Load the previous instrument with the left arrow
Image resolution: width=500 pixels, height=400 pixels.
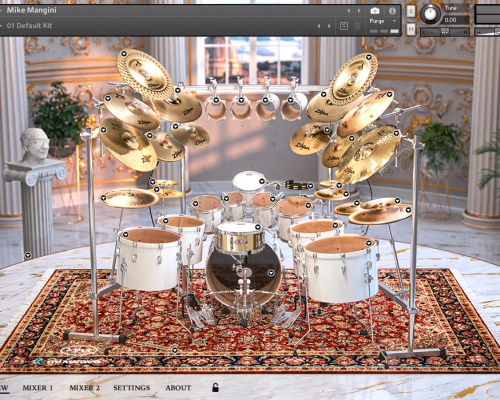tap(348, 11)
